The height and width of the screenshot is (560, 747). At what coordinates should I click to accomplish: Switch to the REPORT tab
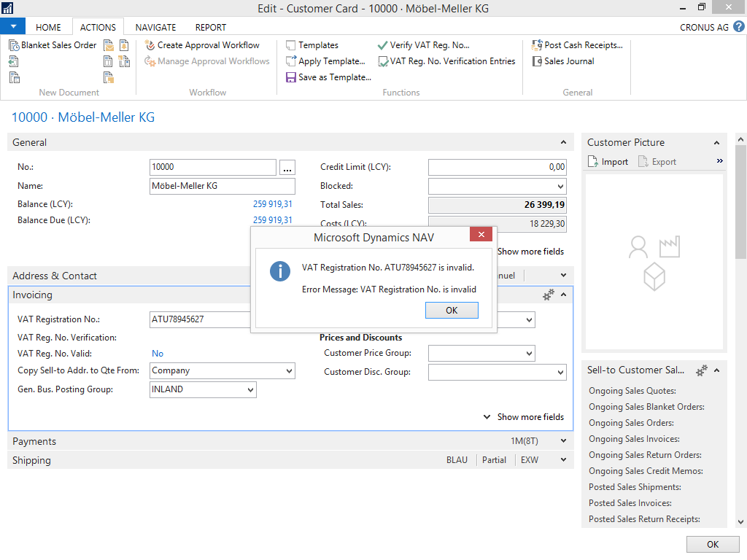coord(210,27)
